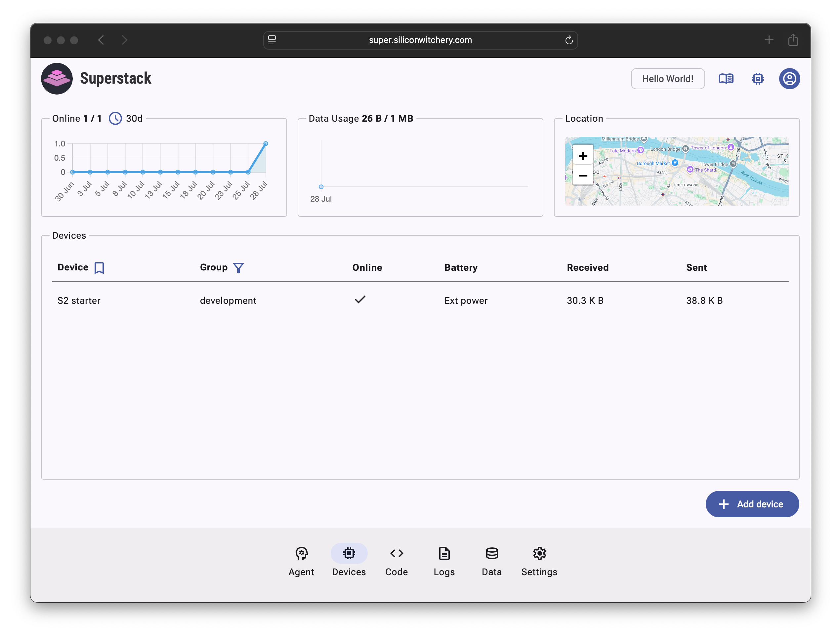This screenshot has width=840, height=632.
Task: Click Borough Market marker on map
Action: (x=674, y=163)
